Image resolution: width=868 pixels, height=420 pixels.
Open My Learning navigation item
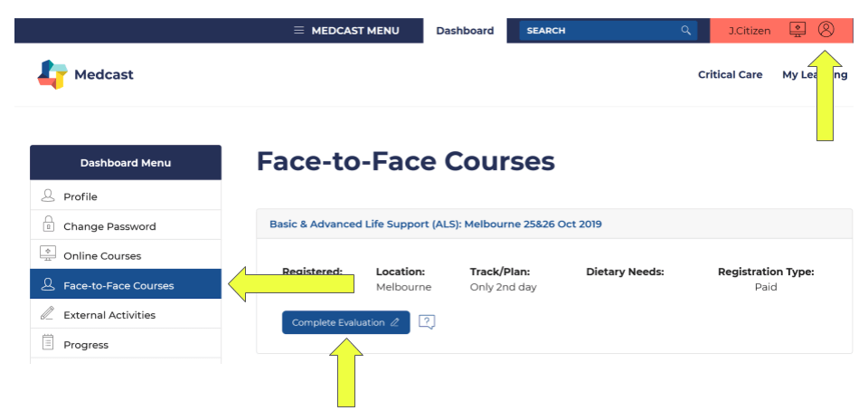click(815, 74)
